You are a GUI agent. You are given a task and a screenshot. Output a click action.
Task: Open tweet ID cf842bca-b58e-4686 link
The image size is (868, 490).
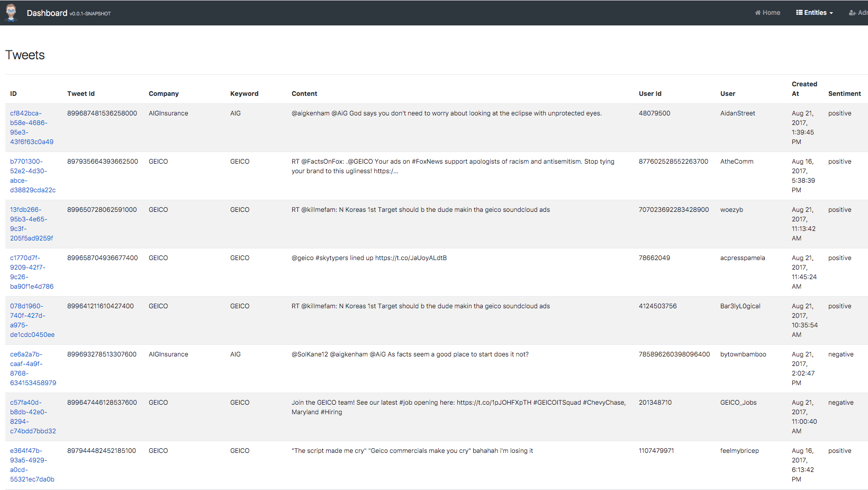click(x=32, y=128)
